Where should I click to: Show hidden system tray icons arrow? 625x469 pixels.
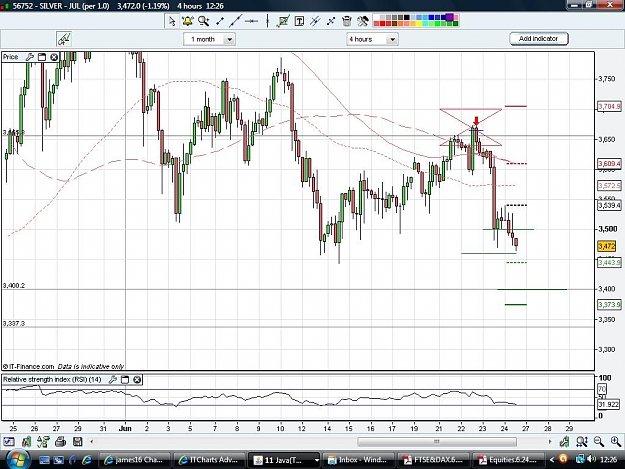552,460
